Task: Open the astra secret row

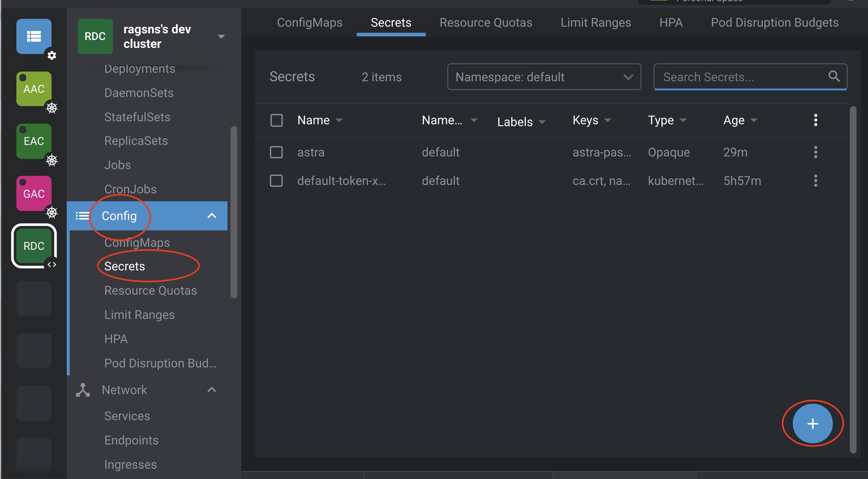Action: pos(311,152)
